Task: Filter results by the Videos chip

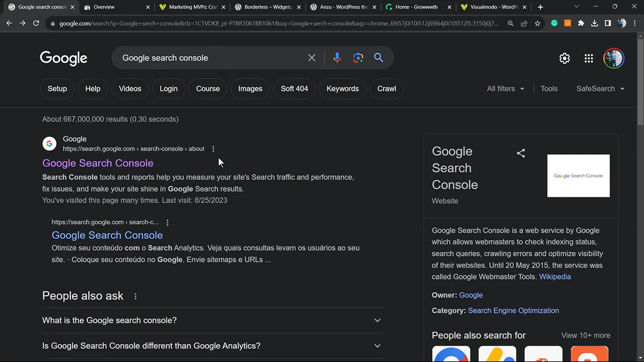Action: click(130, 89)
